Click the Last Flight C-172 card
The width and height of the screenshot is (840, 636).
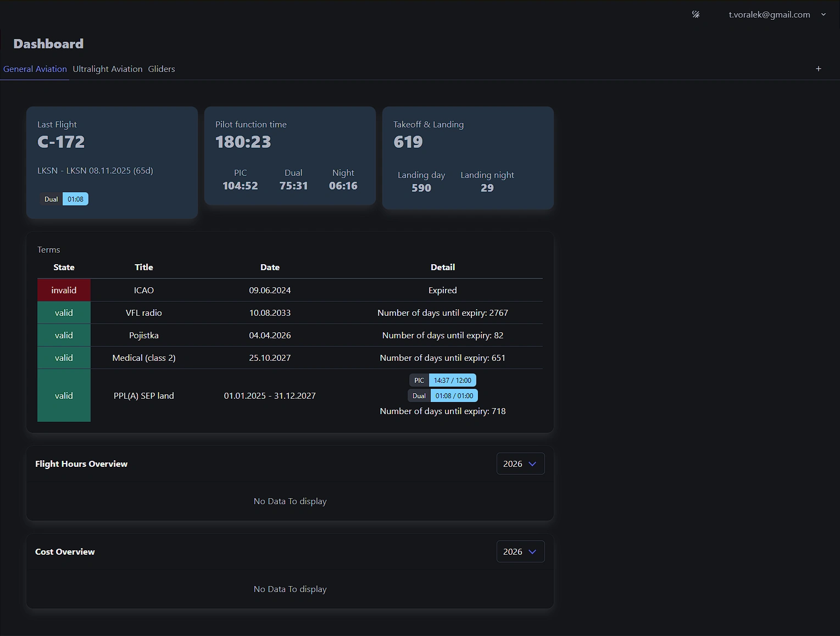point(112,163)
